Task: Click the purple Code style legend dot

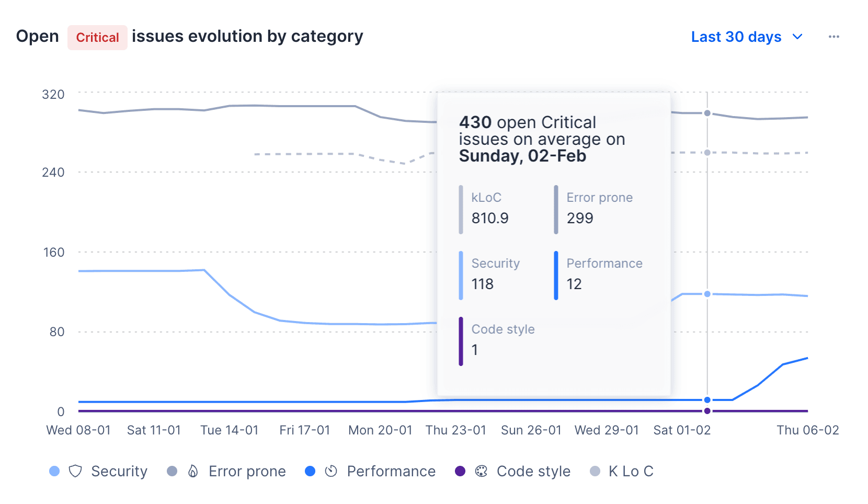Action: pos(460,471)
